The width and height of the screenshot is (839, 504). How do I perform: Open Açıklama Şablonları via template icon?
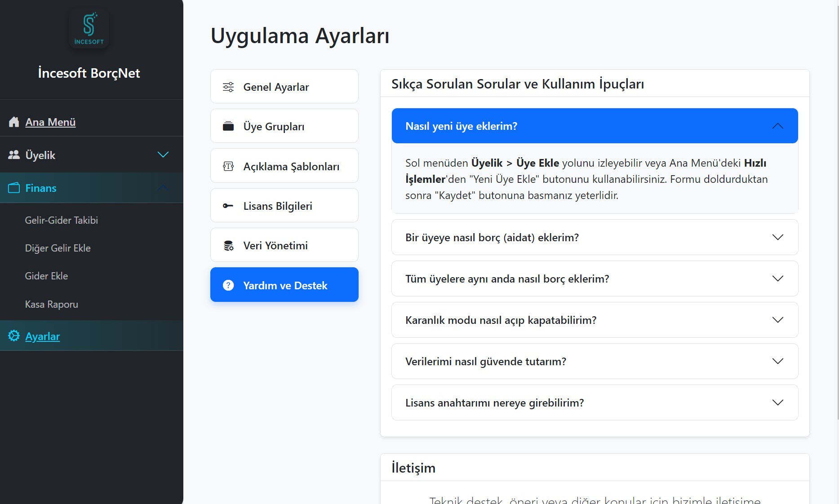tap(228, 166)
